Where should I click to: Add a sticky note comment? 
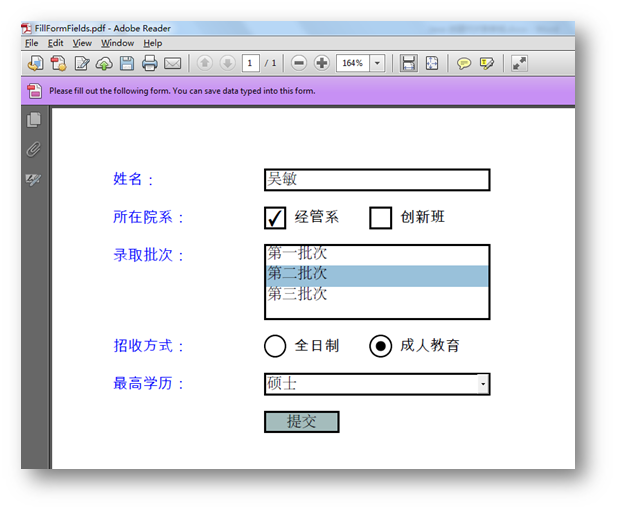[x=464, y=63]
